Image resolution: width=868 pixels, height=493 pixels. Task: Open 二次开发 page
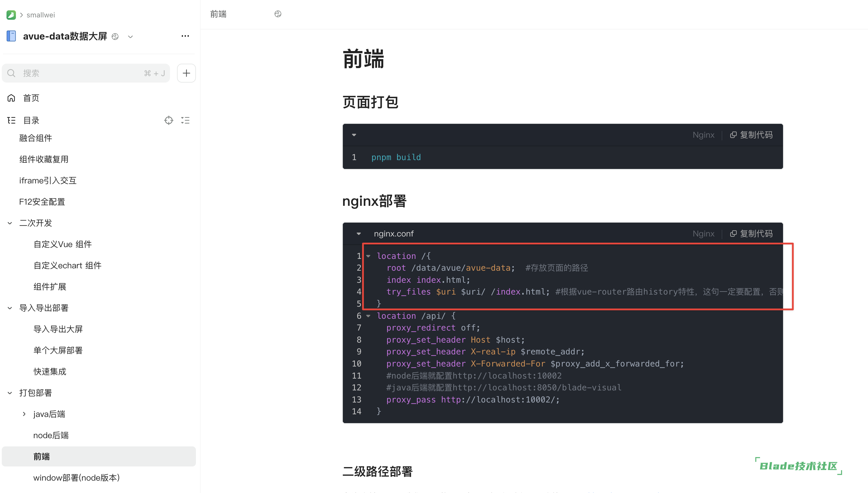coord(36,223)
